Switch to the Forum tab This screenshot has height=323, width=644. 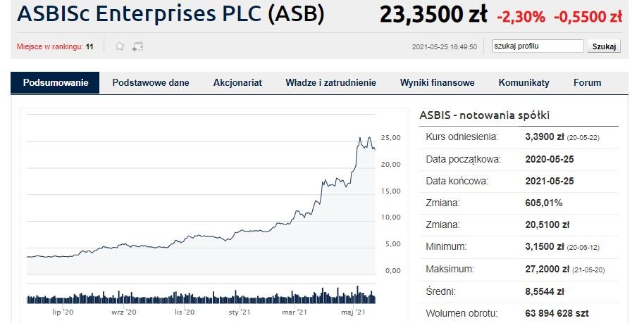(588, 82)
